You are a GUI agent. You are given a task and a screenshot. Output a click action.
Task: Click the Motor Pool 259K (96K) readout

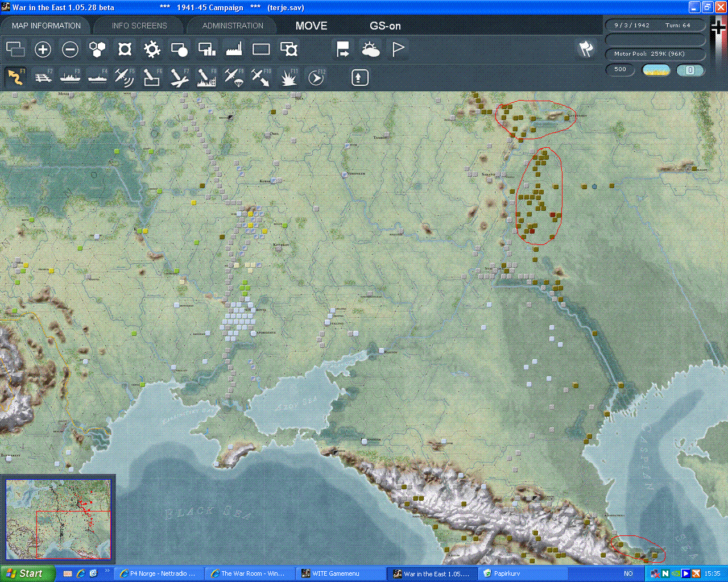[x=655, y=53]
